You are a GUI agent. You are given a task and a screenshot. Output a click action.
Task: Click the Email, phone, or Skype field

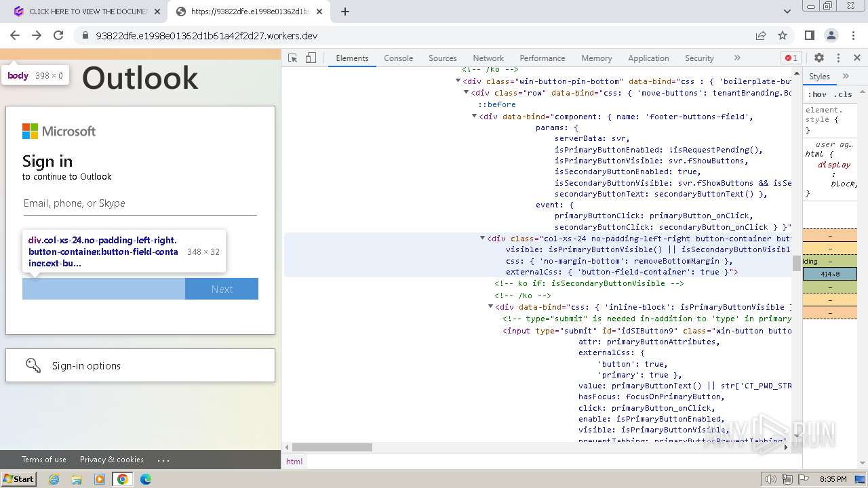[x=140, y=203]
